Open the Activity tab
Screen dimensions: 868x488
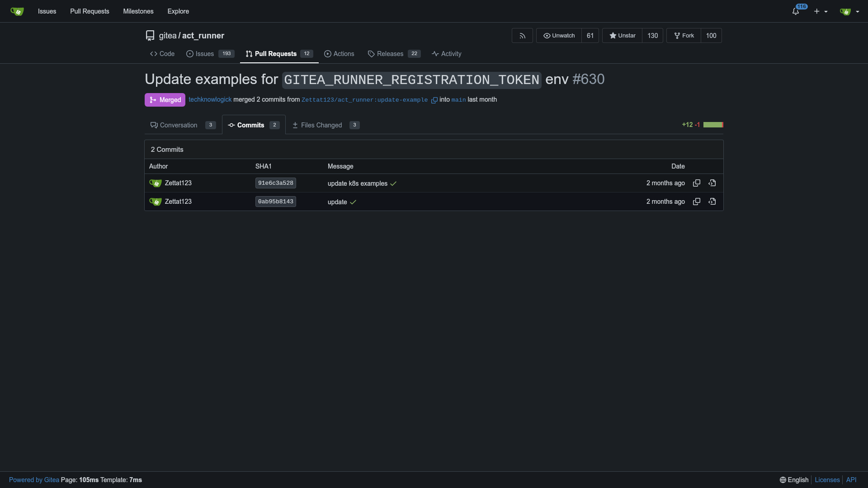[447, 54]
